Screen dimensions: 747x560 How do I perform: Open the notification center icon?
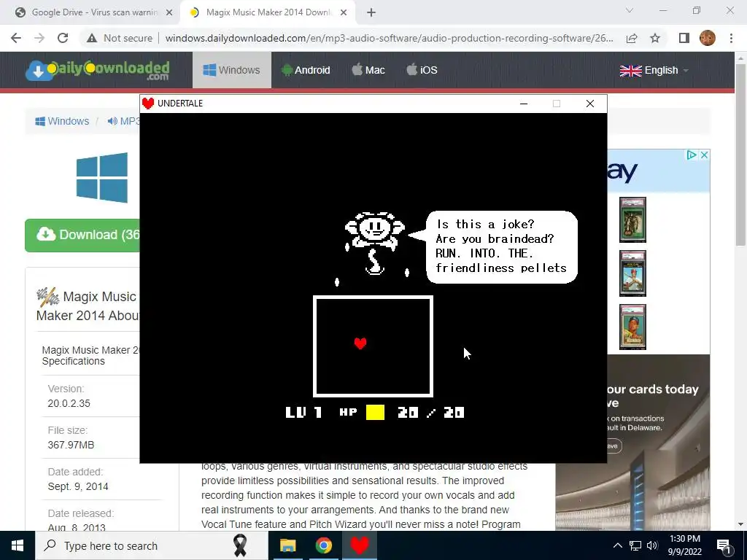click(724, 546)
